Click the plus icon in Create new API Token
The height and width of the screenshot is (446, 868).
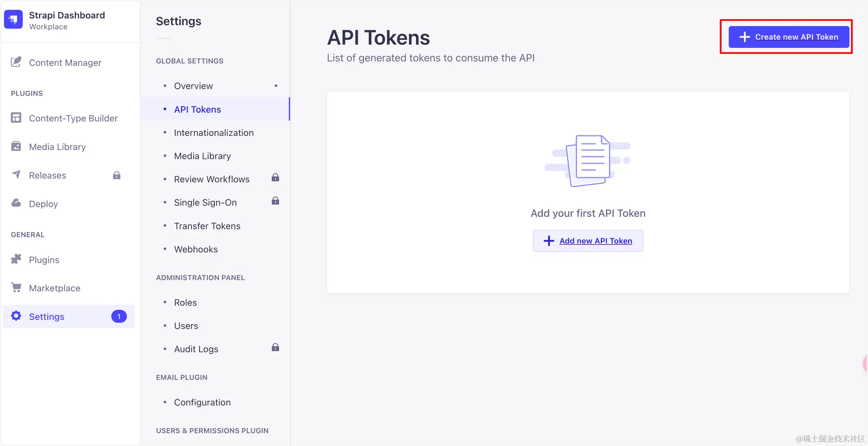[x=745, y=37]
